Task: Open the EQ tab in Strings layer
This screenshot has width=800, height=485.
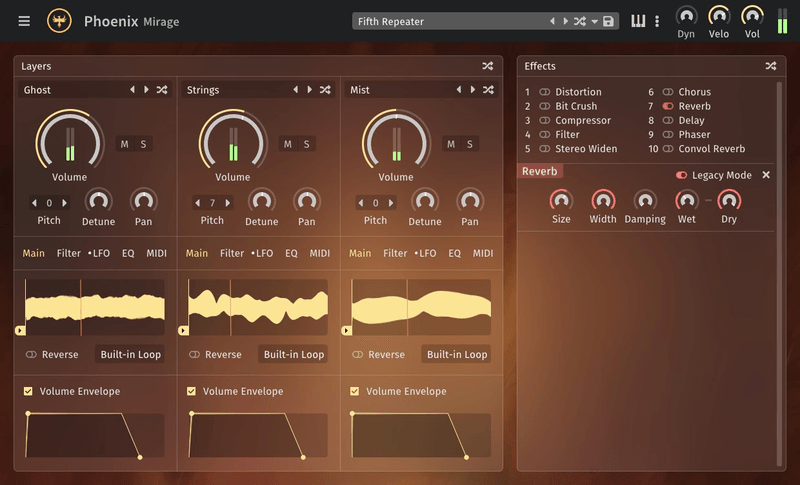Action: tap(291, 253)
